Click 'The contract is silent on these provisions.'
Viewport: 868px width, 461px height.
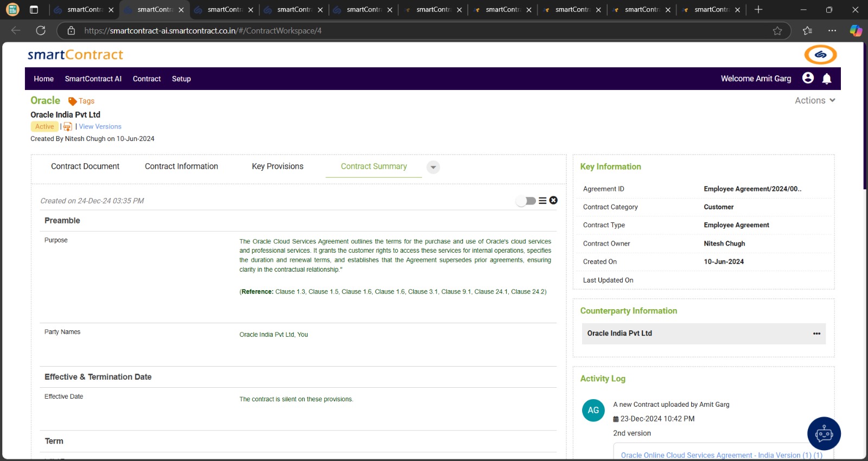[x=296, y=399]
